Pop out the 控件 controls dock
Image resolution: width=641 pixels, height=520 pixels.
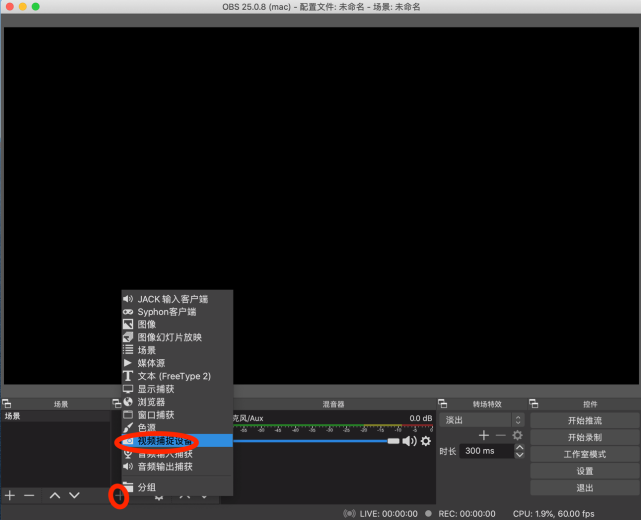[533, 404]
